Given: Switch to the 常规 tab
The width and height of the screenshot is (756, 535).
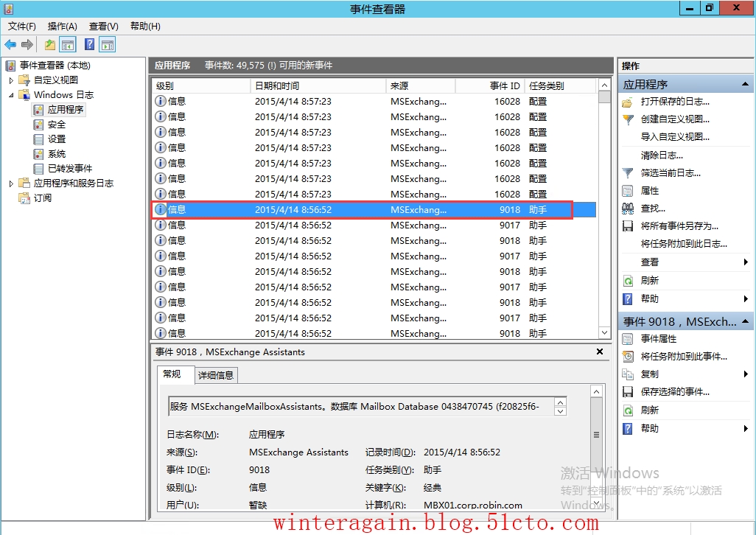Looking at the screenshot, I should (x=176, y=374).
